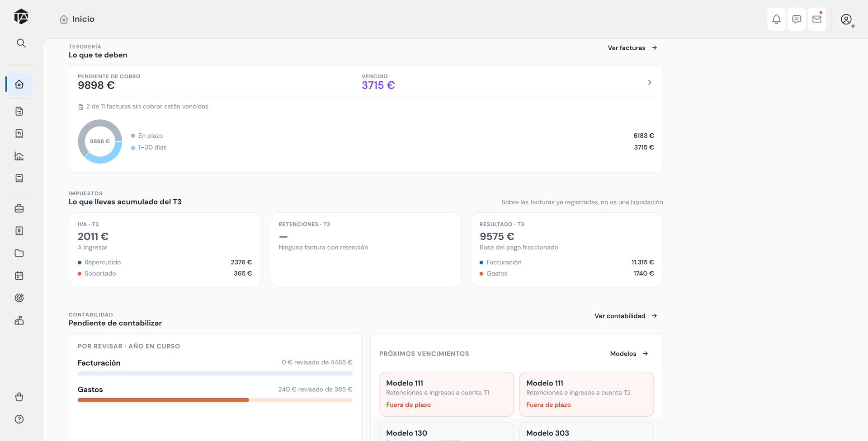This screenshot has width=868, height=441.
Task: Select the home icon in the sidebar
Action: click(x=19, y=84)
